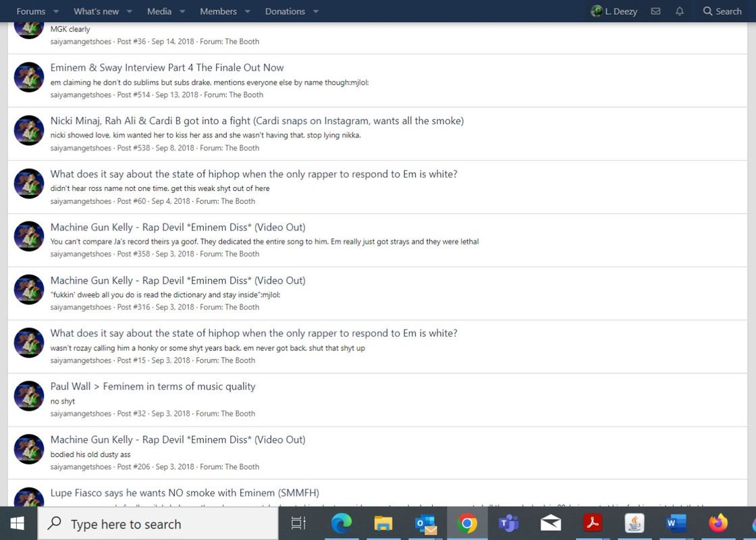Open the state of hiphop thread for Post #15
The height and width of the screenshot is (540, 756).
[x=254, y=333]
